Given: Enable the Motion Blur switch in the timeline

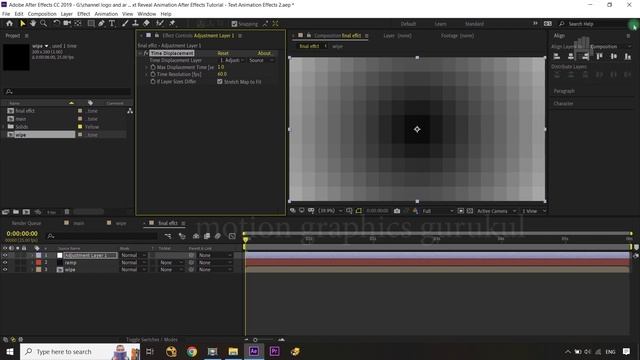Looking at the screenshot, I should (x=218, y=236).
